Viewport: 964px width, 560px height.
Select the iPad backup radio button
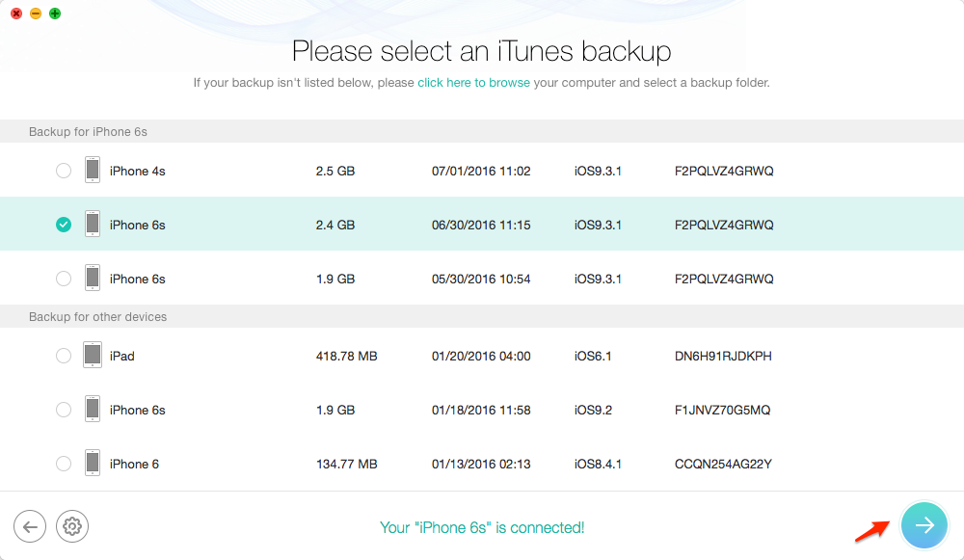(64, 356)
